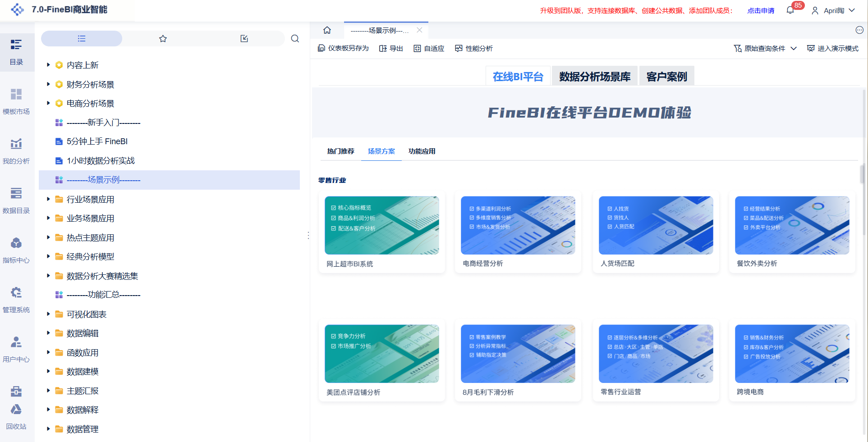Open 网上超市BI系统 card thumbnail
The height and width of the screenshot is (442, 868).
point(382,225)
